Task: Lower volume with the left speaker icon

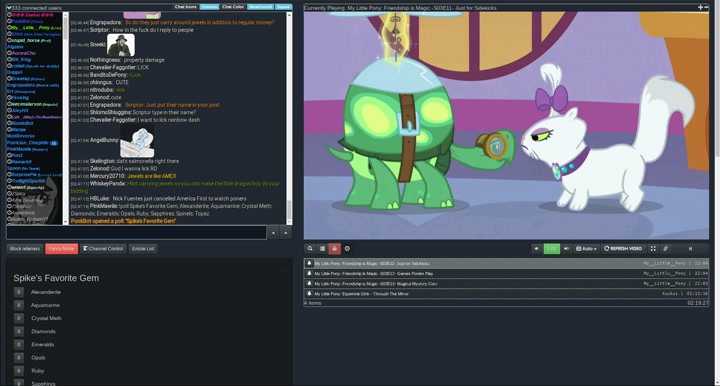Action: [x=536, y=249]
